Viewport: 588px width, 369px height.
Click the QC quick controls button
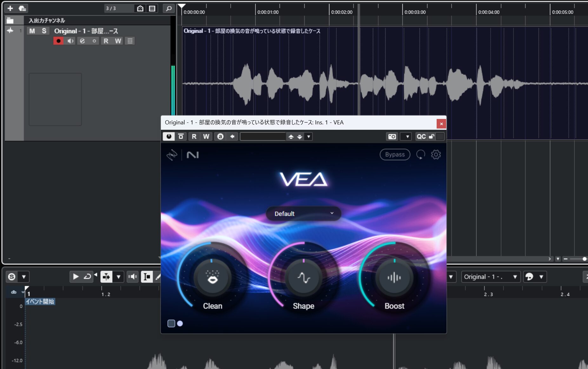coord(421,136)
